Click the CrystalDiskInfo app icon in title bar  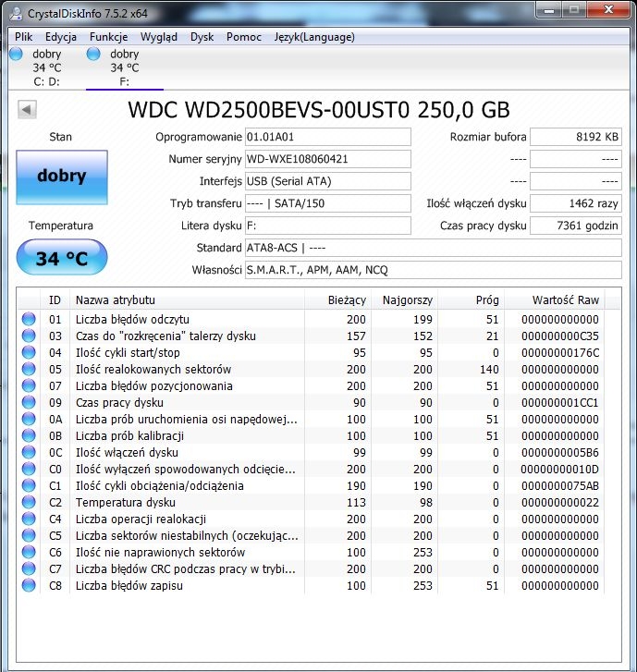17,13
